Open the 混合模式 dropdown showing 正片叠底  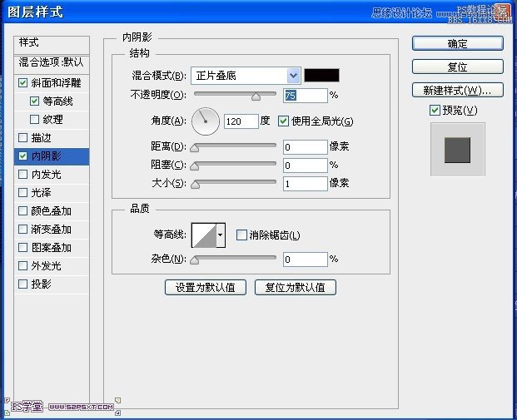[x=246, y=76]
